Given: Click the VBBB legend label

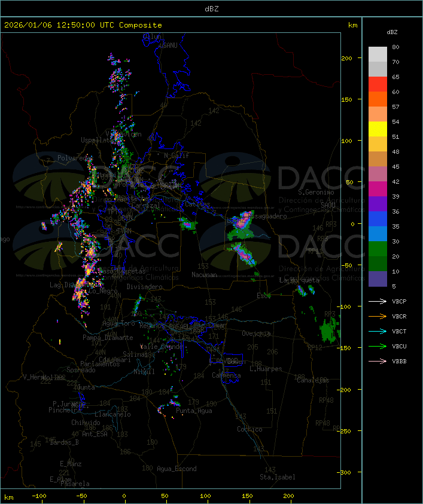Looking at the screenshot, I should point(399,361).
